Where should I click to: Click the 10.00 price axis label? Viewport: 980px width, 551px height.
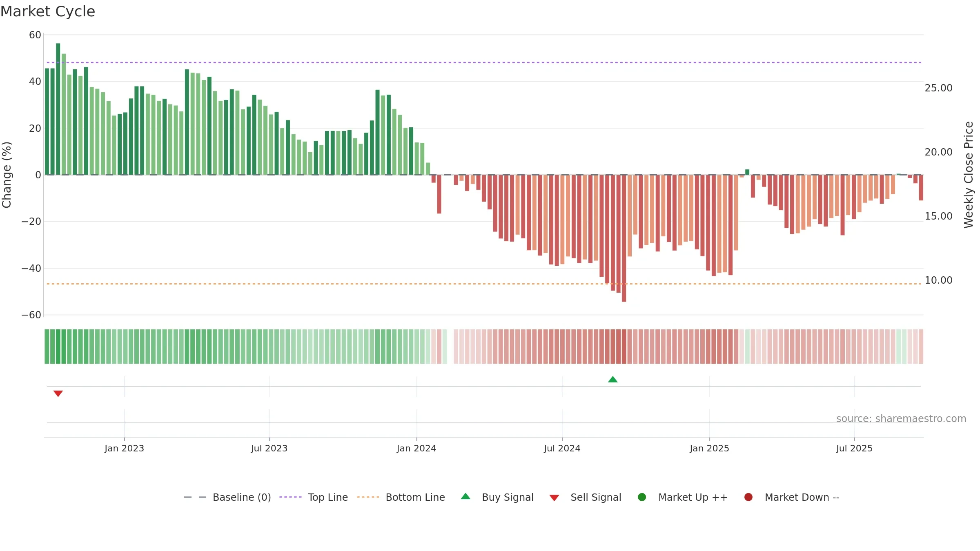pos(938,280)
